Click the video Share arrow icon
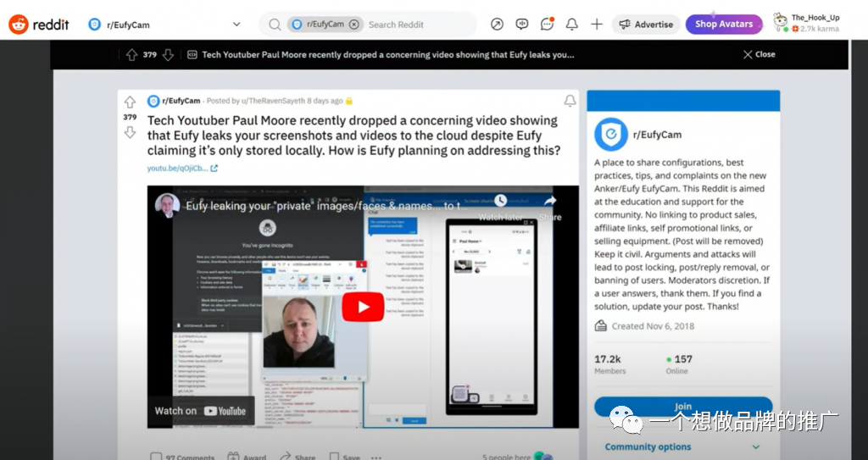The height and width of the screenshot is (460, 868). click(549, 201)
